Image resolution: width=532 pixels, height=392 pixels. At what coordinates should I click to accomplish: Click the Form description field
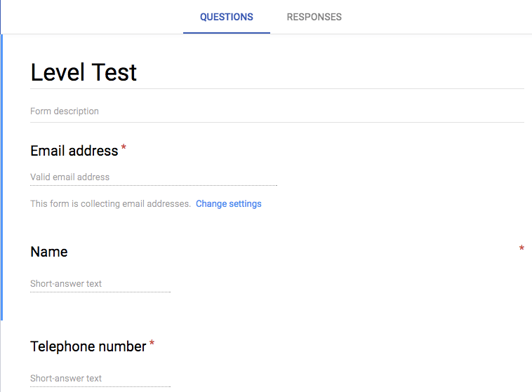coord(65,111)
